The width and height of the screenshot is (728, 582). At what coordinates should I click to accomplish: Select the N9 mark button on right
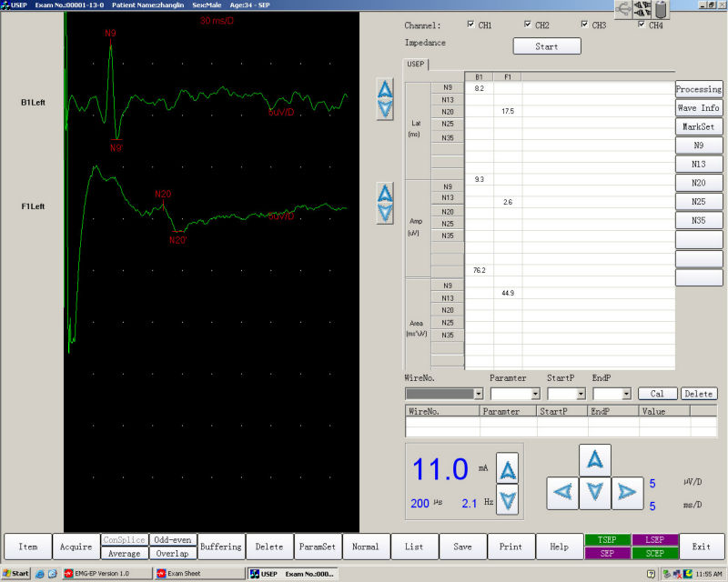point(699,145)
